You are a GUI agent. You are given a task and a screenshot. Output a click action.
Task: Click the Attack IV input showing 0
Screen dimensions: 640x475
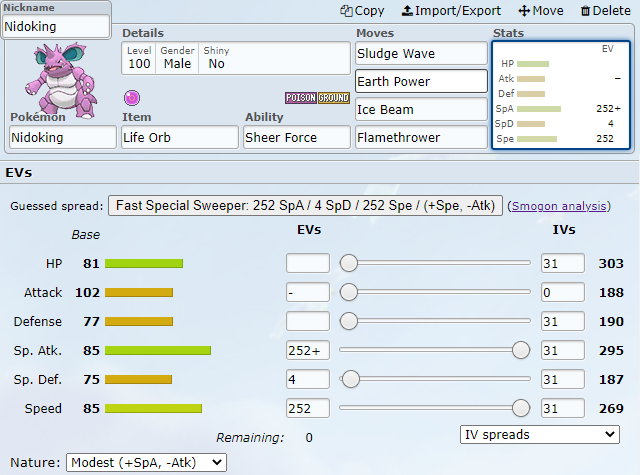(563, 292)
